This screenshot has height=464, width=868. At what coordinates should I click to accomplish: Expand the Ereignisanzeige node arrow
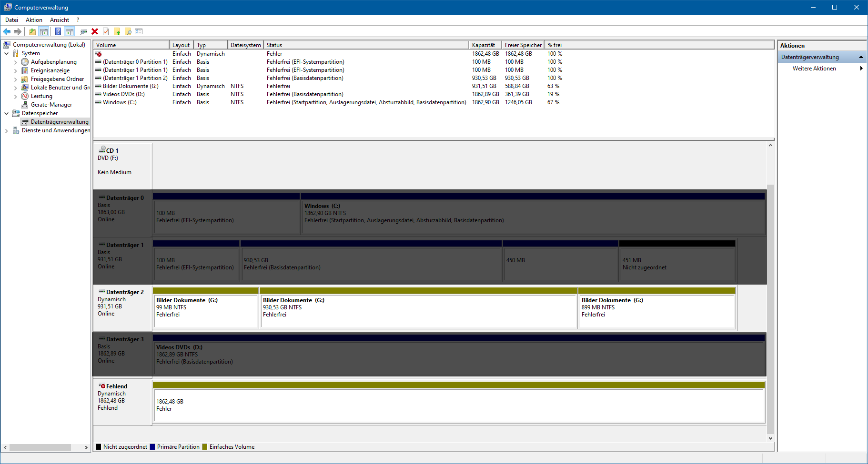(x=15, y=70)
